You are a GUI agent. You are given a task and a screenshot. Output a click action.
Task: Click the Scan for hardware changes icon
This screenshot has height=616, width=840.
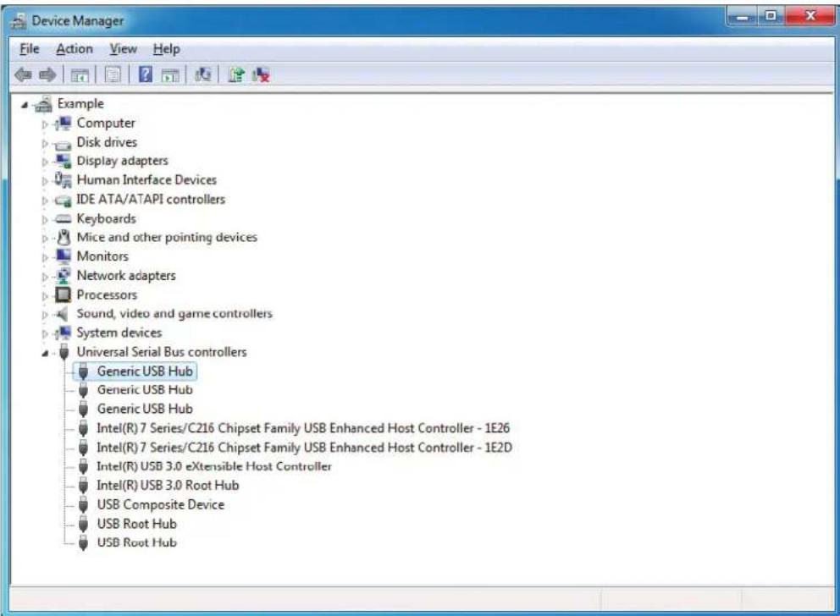click(203, 74)
